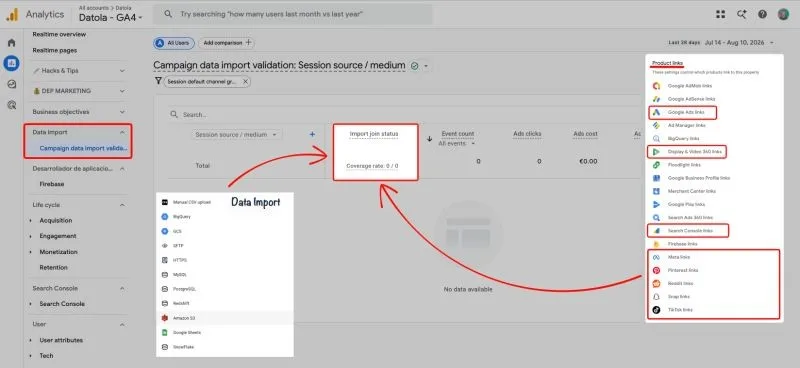The height and width of the screenshot is (368, 800).
Task: Click the Google AdMob links icon
Action: [657, 86]
